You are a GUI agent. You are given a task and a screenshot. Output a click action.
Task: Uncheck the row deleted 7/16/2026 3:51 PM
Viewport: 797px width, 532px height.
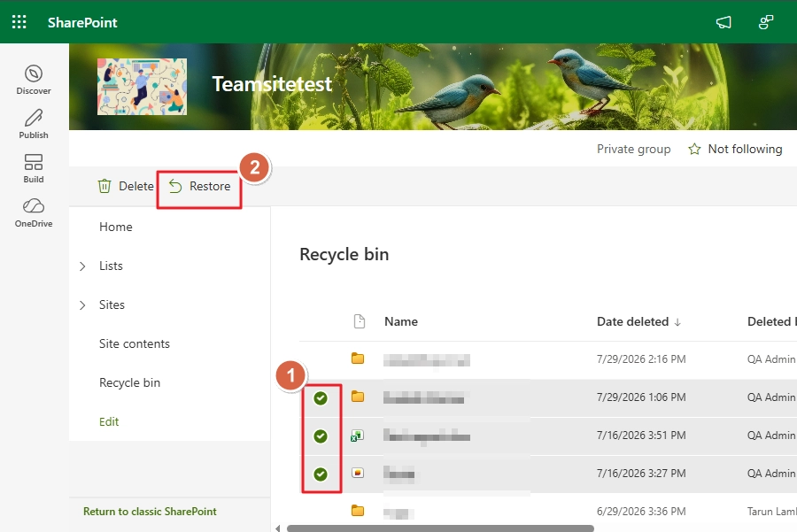click(x=321, y=436)
